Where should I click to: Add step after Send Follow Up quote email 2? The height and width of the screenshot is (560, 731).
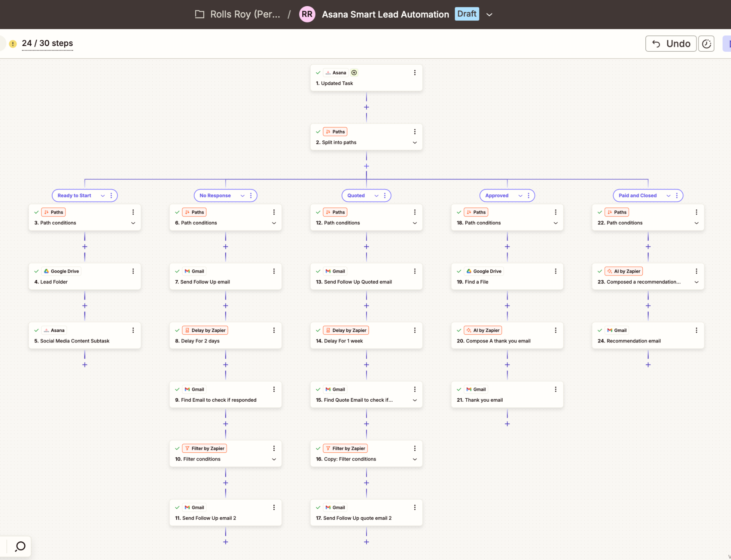366,542
